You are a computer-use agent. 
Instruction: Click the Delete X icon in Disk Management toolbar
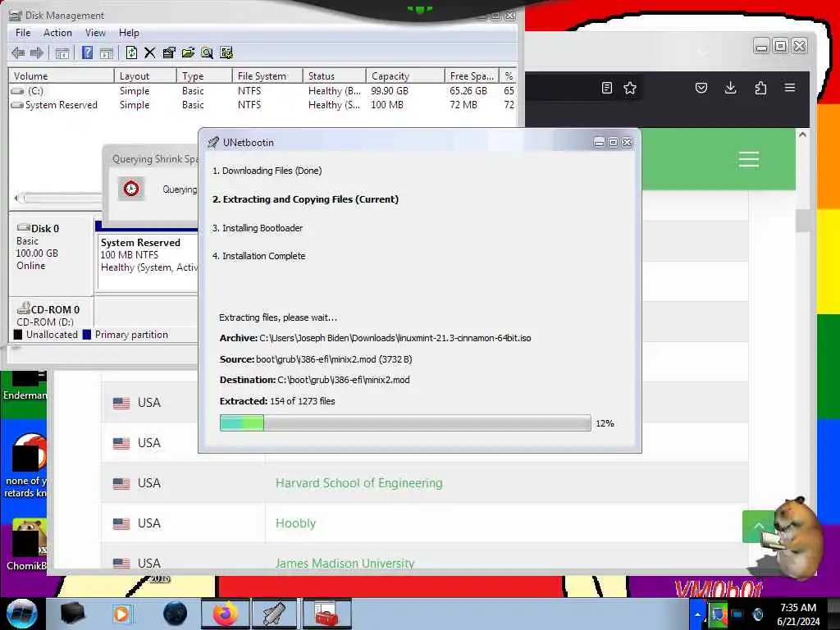150,52
